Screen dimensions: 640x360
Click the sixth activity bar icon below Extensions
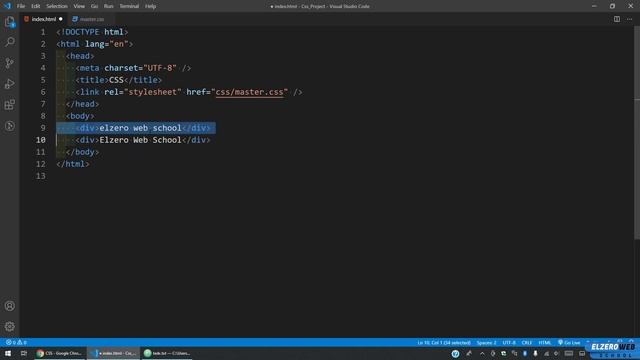point(10,126)
